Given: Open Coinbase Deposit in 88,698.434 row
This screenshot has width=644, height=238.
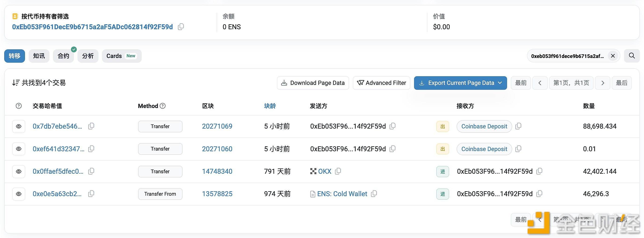Looking at the screenshot, I should [x=484, y=126].
